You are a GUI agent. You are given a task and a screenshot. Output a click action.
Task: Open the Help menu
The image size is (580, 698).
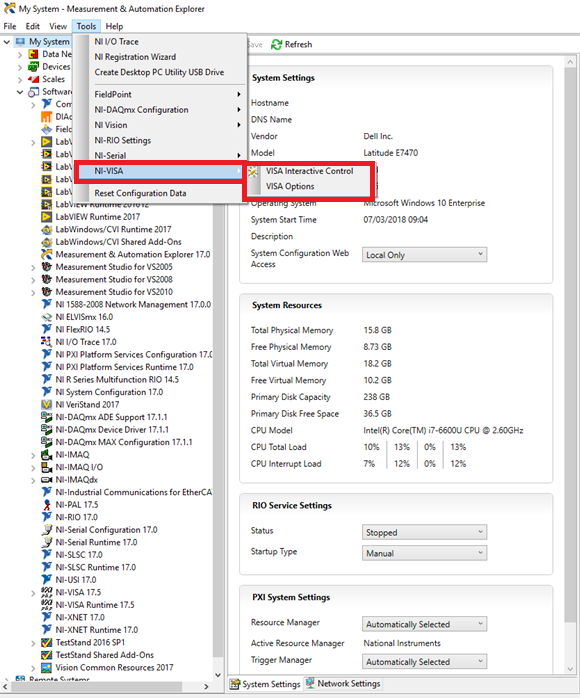pos(114,26)
